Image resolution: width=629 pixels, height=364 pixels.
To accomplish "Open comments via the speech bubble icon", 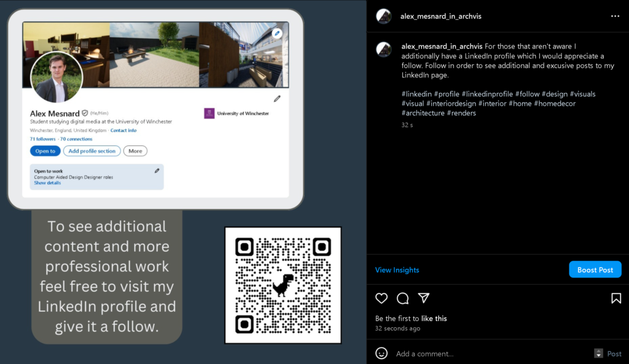I will point(403,298).
